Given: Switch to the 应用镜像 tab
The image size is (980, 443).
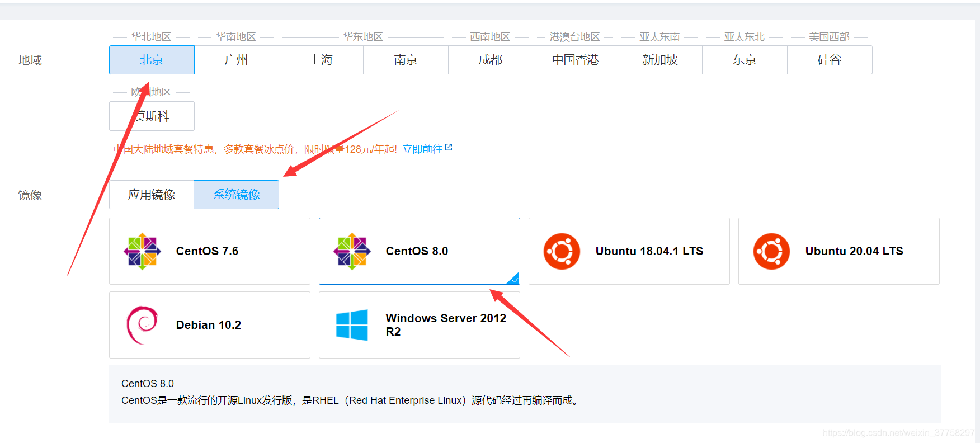Looking at the screenshot, I should click(x=152, y=195).
